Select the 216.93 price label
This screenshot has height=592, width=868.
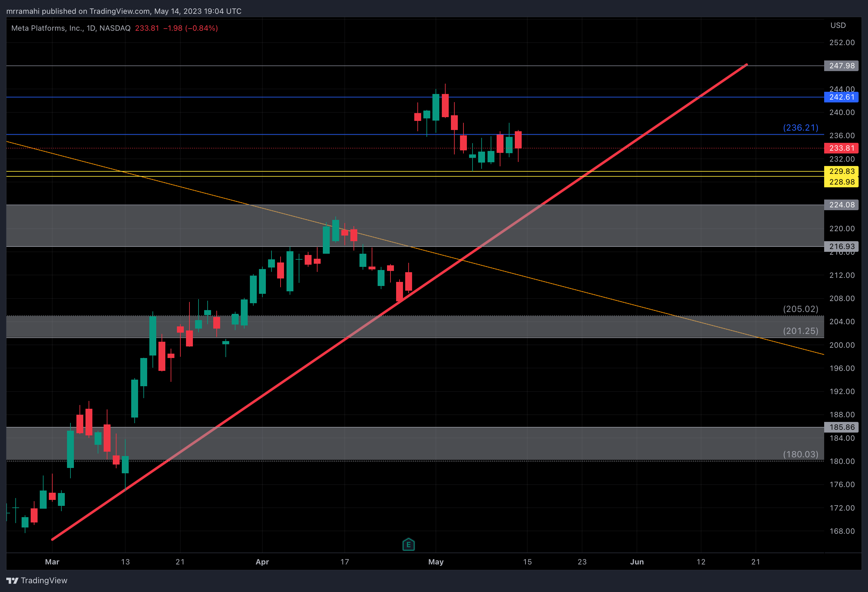[841, 247]
